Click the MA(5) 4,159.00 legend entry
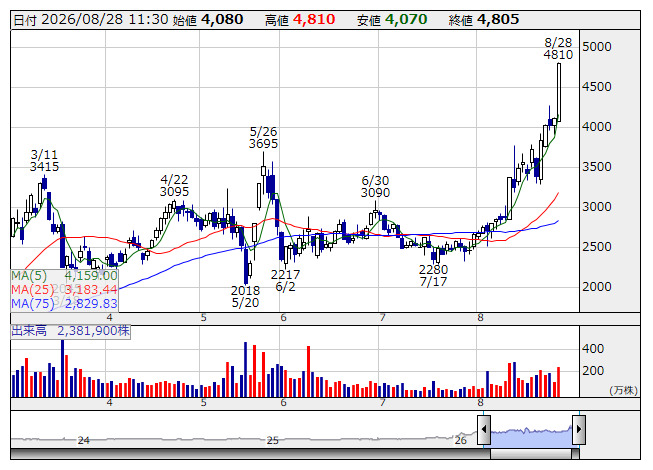Image resolution: width=653 pixels, height=470 pixels. tap(64, 276)
